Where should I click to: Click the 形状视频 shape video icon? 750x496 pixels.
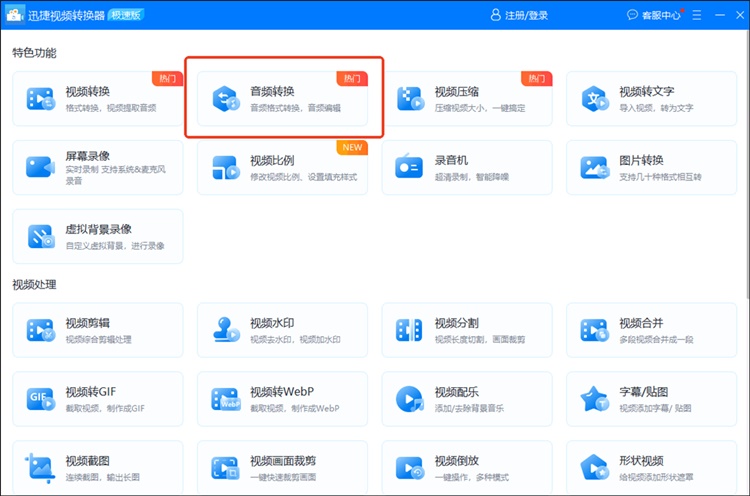point(595,467)
